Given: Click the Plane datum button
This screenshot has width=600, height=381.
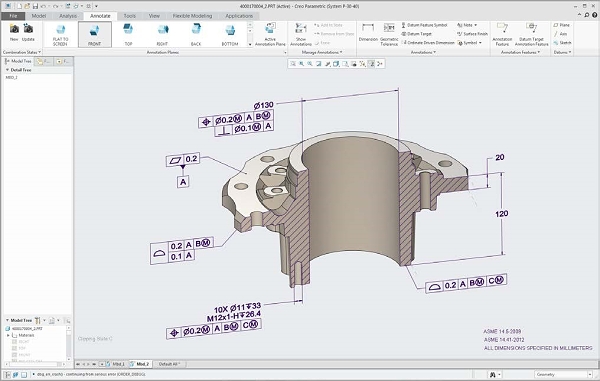Looking at the screenshot, I should click(x=561, y=25).
